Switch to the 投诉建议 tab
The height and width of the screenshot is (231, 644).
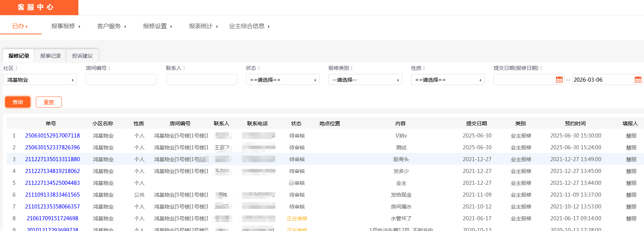coord(82,56)
